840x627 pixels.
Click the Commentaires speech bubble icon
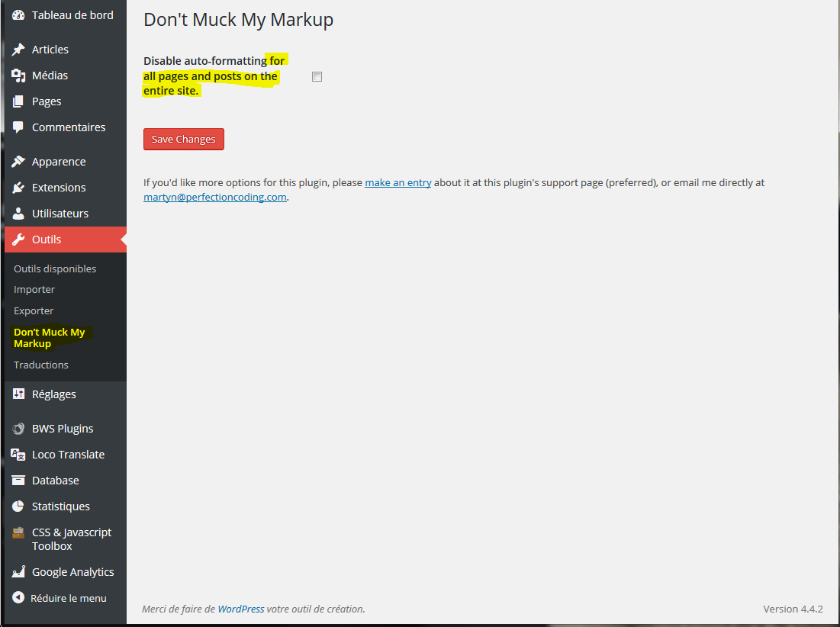point(18,127)
